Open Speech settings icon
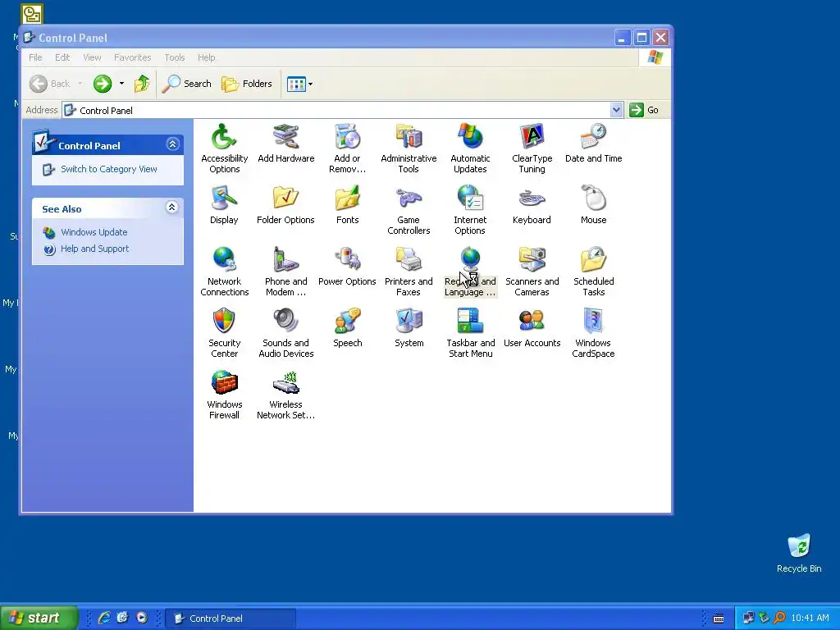840x630 pixels. coord(347,328)
